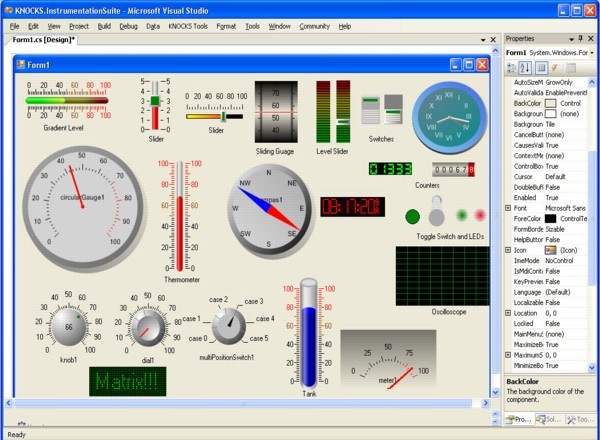Open the Format menu
The height and width of the screenshot is (440, 600).
click(x=226, y=26)
